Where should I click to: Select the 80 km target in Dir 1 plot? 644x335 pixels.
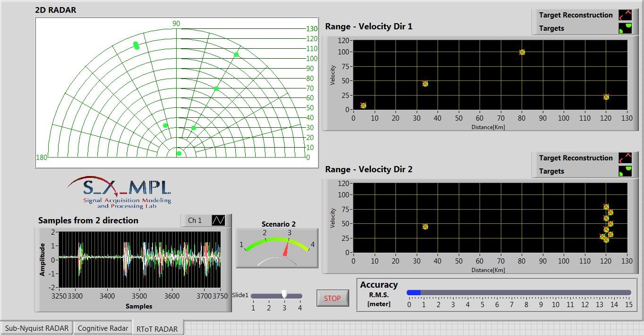click(x=522, y=52)
